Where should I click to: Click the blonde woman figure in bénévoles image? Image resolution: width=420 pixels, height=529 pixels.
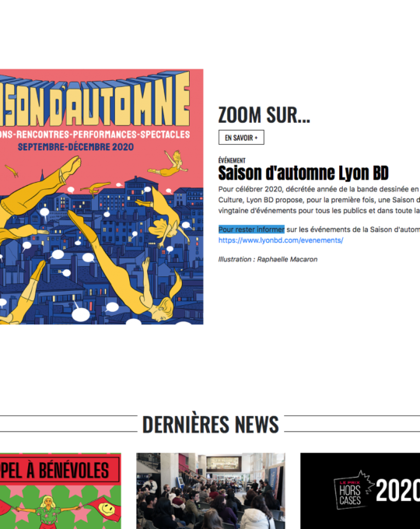tap(48, 511)
